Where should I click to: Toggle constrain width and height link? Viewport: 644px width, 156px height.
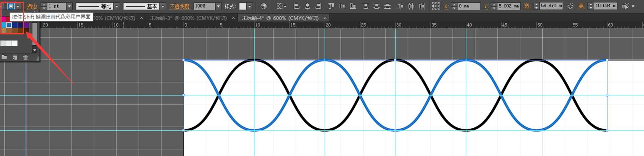coord(570,7)
